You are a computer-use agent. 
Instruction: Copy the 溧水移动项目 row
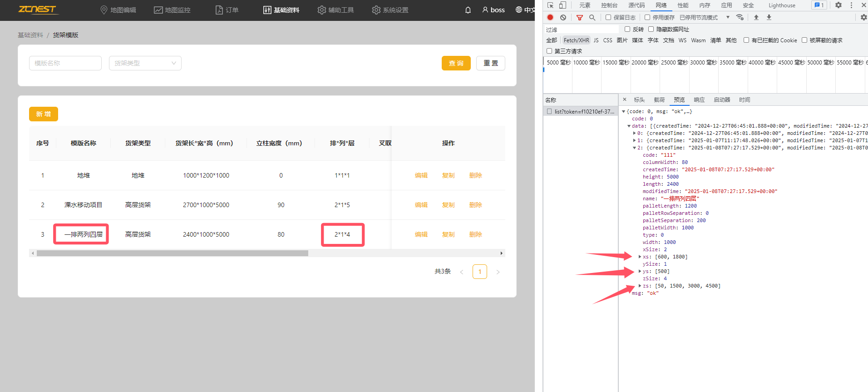[449, 205]
